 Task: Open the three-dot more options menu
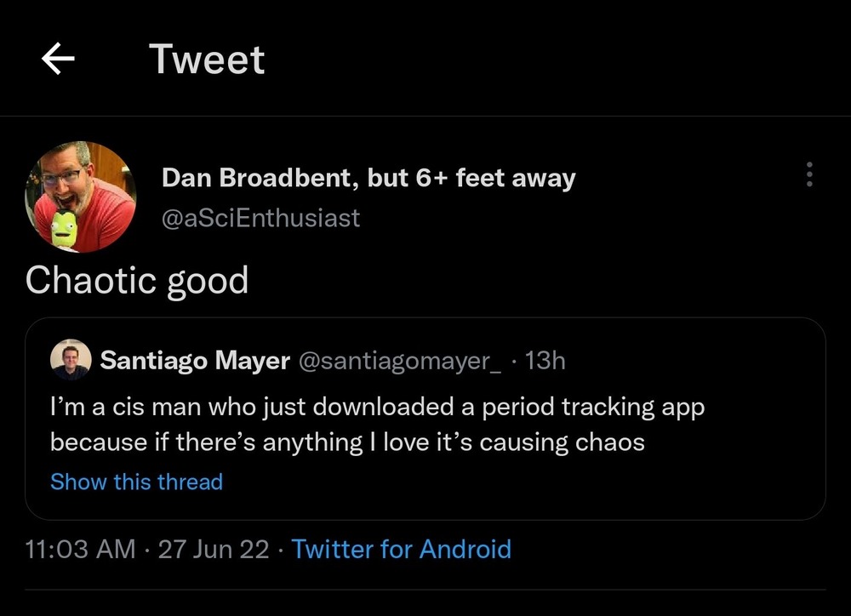pos(808,175)
